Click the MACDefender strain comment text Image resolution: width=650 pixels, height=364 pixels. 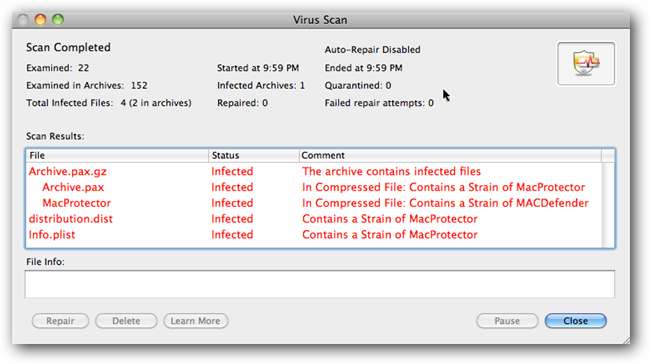coord(445,203)
